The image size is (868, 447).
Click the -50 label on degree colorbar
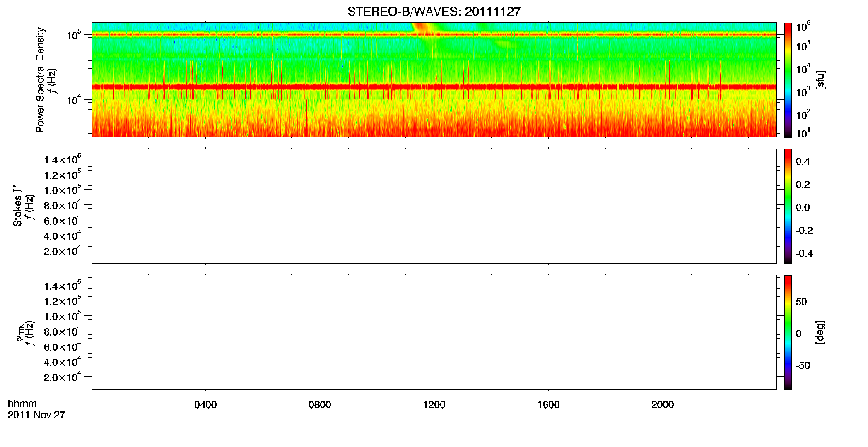[803, 366]
